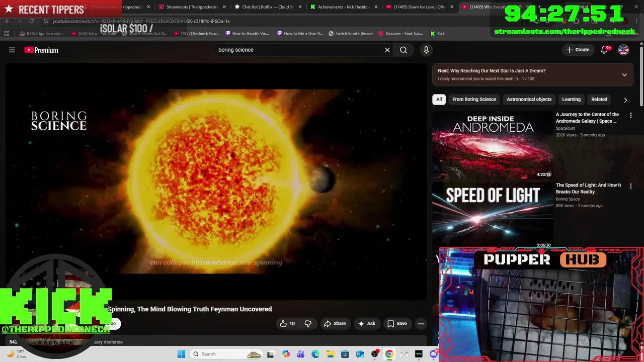The height and width of the screenshot is (362, 644).
Task: Dislike the video with thumbs down
Action: [x=308, y=324]
